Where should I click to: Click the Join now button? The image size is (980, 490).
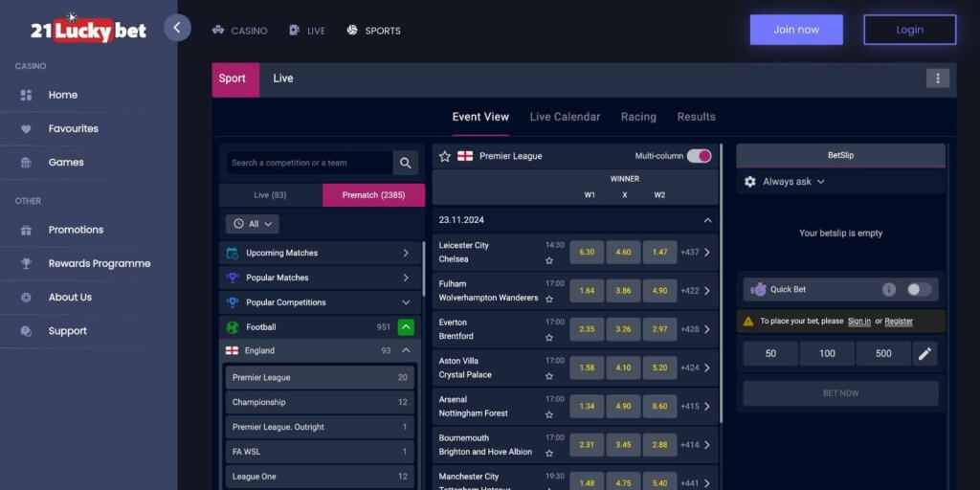pos(796,30)
